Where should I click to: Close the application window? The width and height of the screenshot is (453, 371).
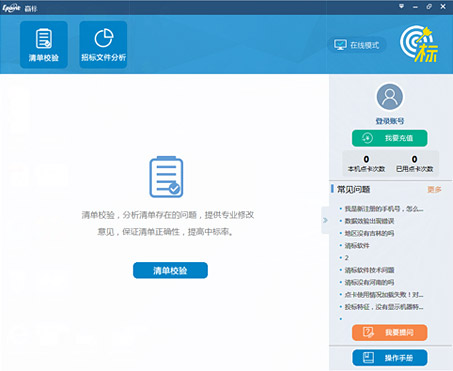point(443,6)
